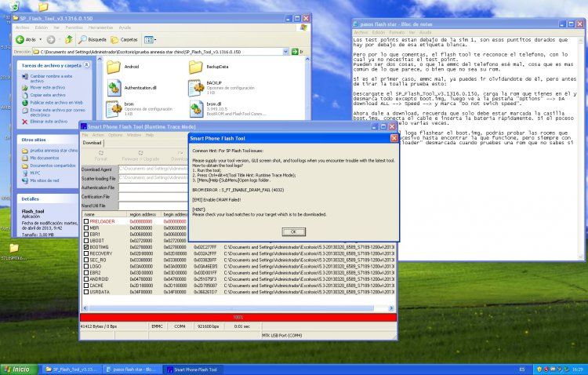
Task: Open the Explorer views dropdown
Action: point(150,39)
